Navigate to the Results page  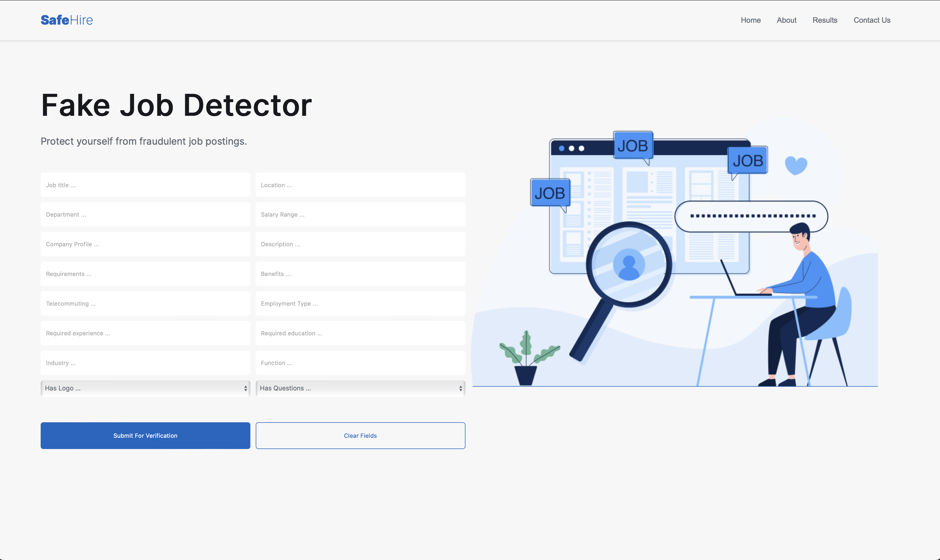[x=824, y=20]
